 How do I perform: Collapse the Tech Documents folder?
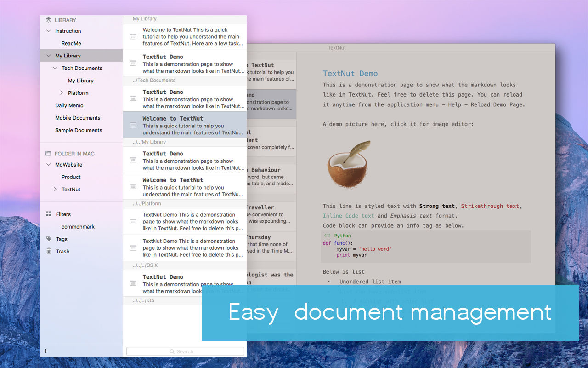pyautogui.click(x=55, y=68)
